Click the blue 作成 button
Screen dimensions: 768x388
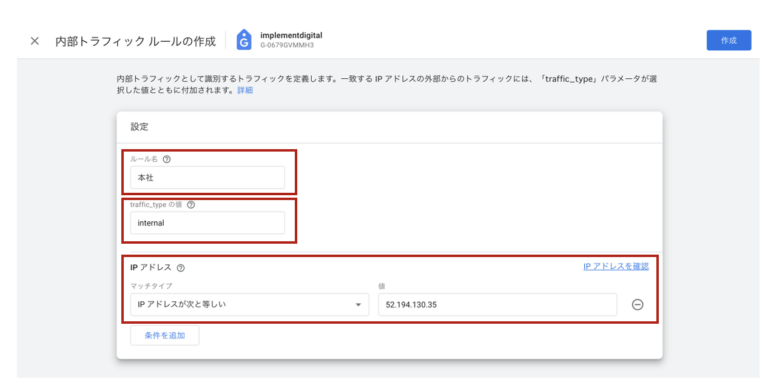click(728, 40)
